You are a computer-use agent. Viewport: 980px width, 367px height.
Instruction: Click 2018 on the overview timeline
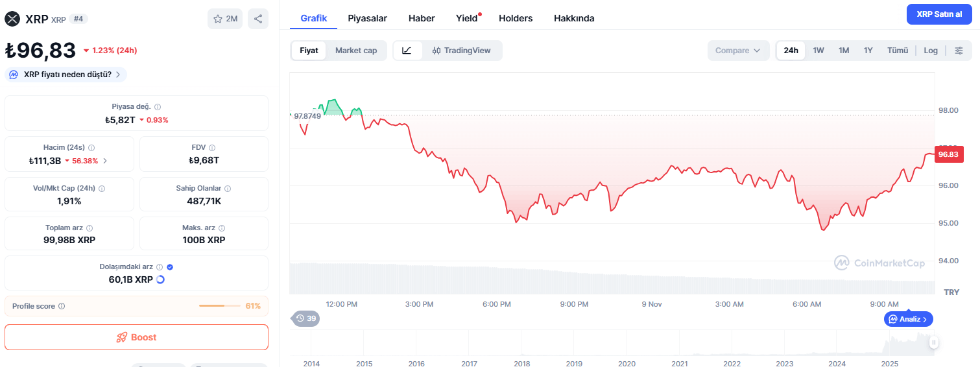(x=522, y=364)
